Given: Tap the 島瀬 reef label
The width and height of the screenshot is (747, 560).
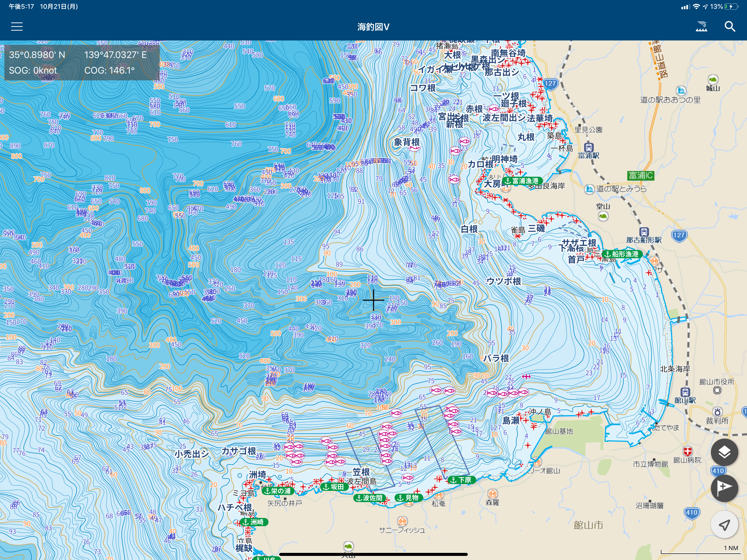Looking at the screenshot, I should [511, 421].
